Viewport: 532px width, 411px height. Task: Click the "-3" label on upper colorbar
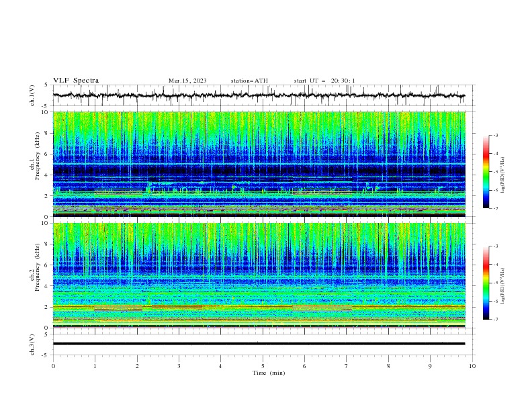pyautogui.click(x=495, y=135)
